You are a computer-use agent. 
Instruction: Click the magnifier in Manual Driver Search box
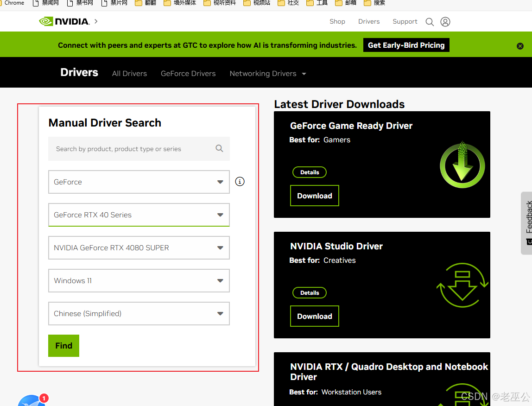219,148
